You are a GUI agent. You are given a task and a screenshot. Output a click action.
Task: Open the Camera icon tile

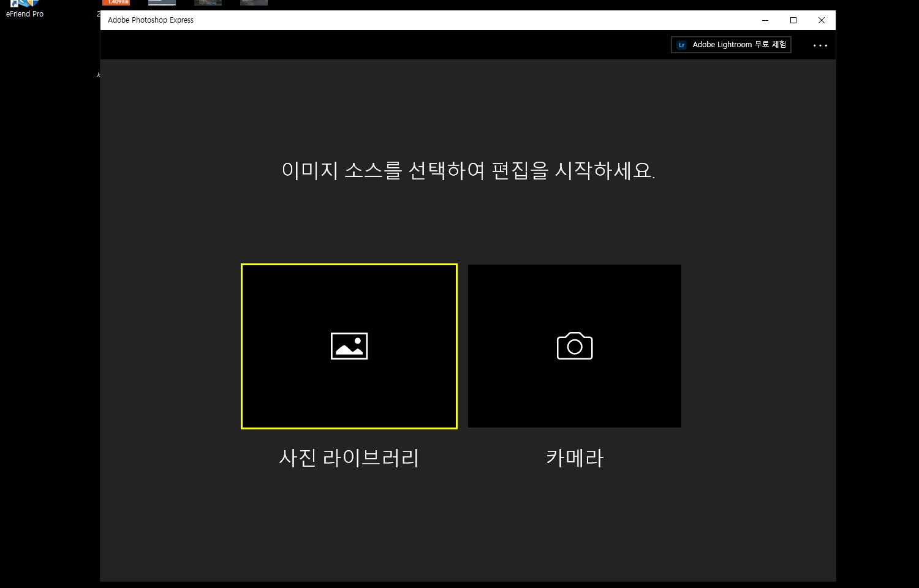575,346
